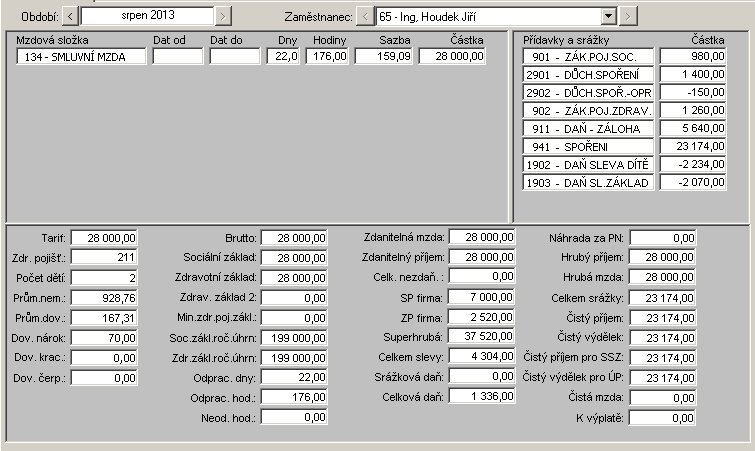Go to next period arrow
The width and height of the screenshot is (755, 451).
[222, 16]
